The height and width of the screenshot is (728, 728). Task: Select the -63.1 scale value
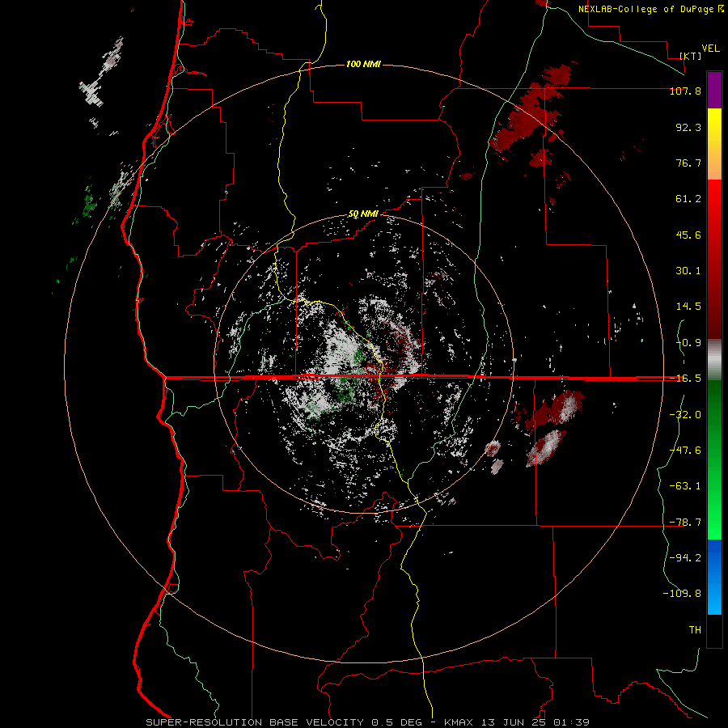(x=685, y=486)
